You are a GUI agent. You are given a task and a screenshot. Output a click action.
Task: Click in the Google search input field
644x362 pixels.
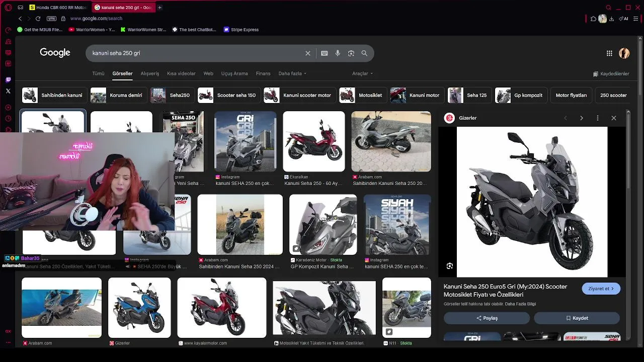tap(196, 53)
